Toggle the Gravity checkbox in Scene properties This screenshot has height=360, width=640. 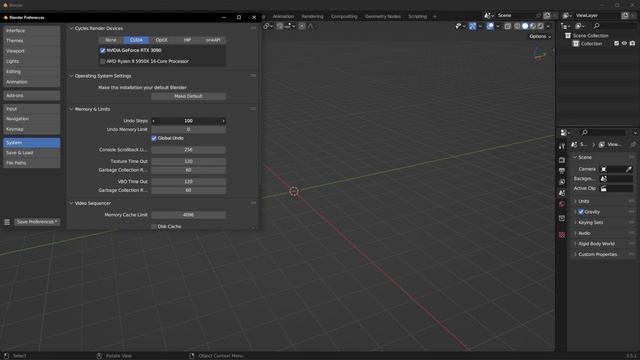coord(581,212)
